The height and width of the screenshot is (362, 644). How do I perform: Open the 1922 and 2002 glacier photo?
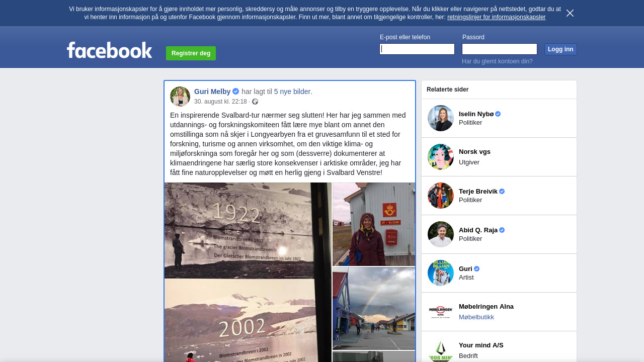[248, 272]
